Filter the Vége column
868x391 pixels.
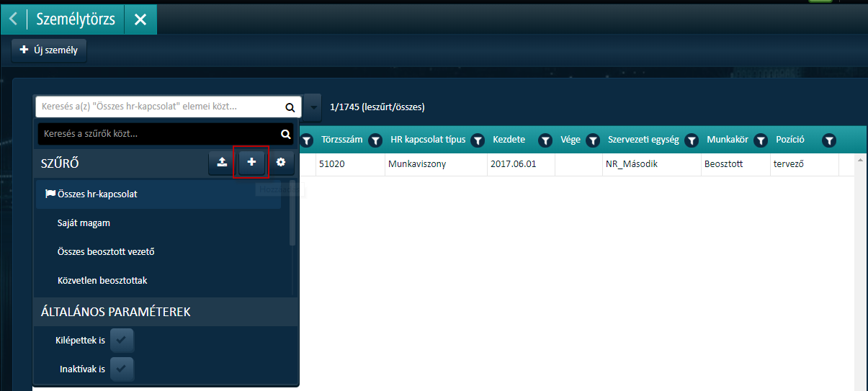[x=593, y=140]
